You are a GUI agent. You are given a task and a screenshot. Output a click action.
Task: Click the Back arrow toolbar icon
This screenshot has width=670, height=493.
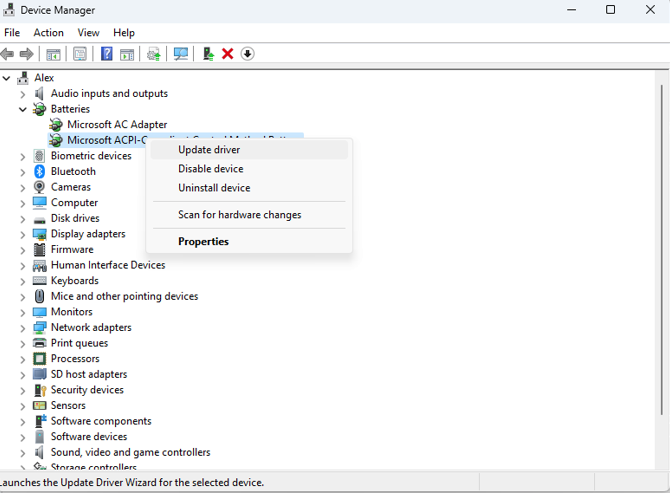pyautogui.click(x=7, y=54)
